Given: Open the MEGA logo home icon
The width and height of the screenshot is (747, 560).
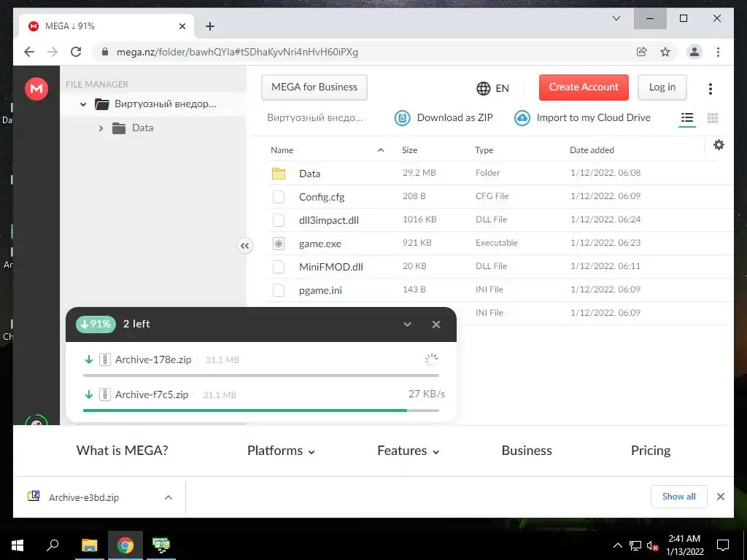Looking at the screenshot, I should [x=36, y=88].
